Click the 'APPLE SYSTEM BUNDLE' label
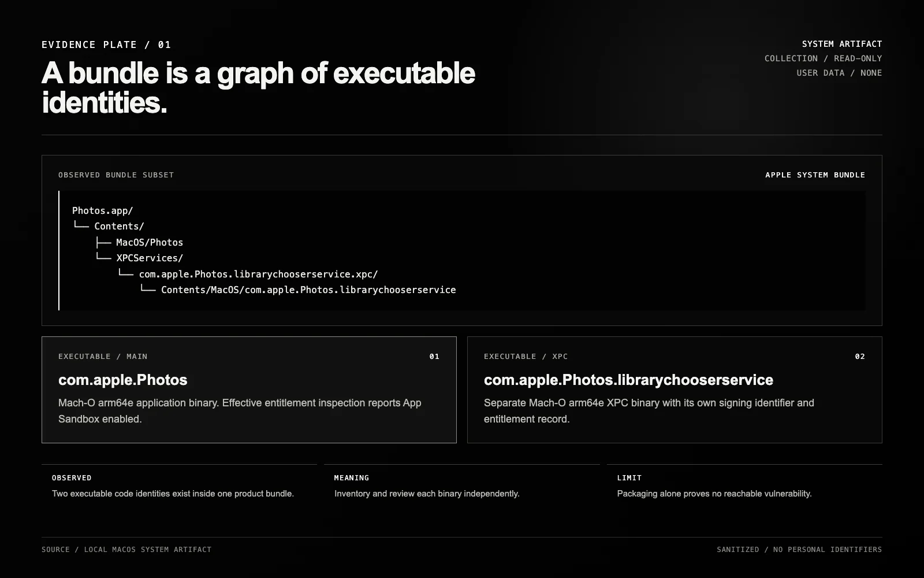Viewport: 924px width, 578px height. tap(815, 175)
